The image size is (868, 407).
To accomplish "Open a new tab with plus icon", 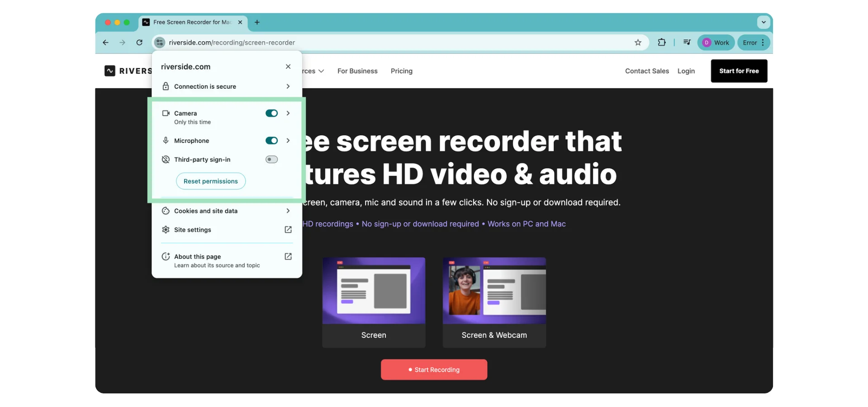I will click(x=257, y=22).
